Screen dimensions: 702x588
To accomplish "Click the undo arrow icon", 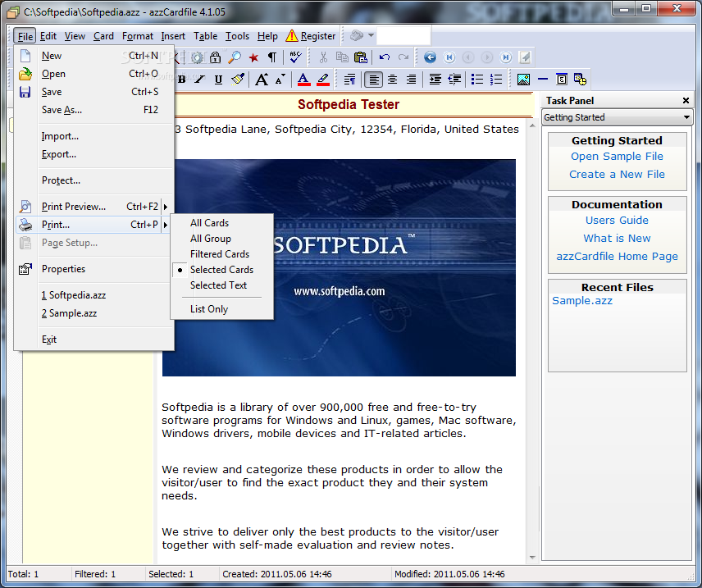I will click(384, 57).
